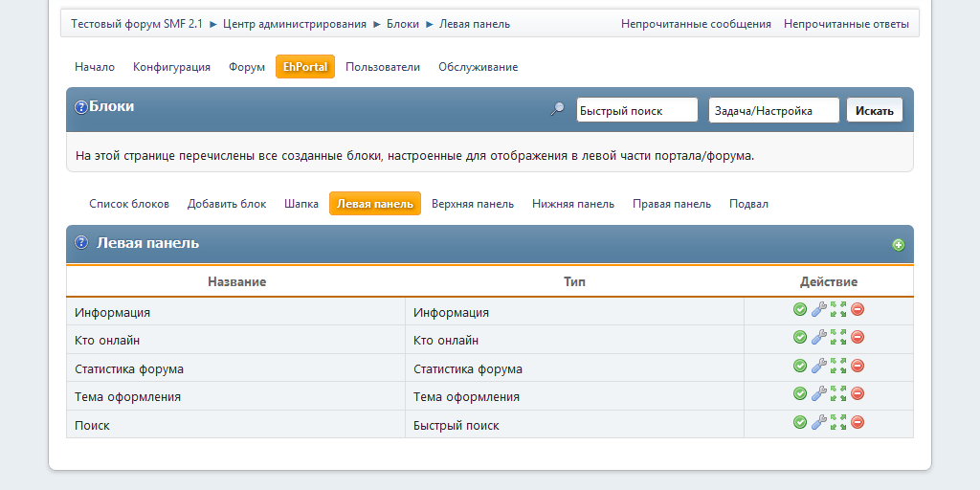Click the magnifier icon near quick search
The width and height of the screenshot is (980, 490).
pyautogui.click(x=557, y=110)
